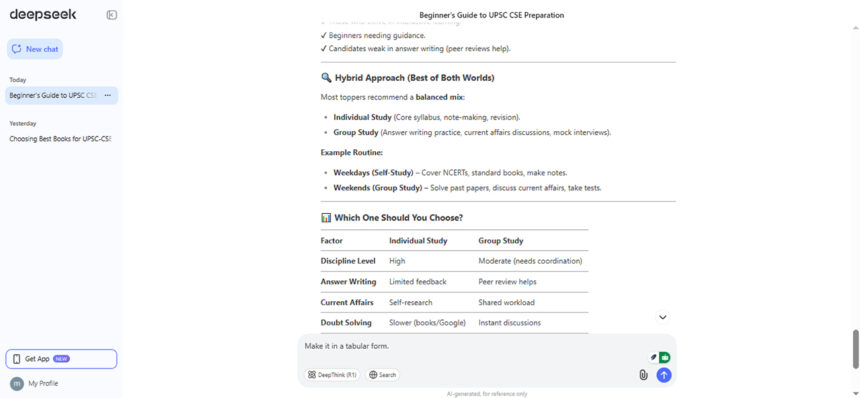Click the 'Factor' column header
This screenshot has width=860, height=398.
(x=331, y=241)
